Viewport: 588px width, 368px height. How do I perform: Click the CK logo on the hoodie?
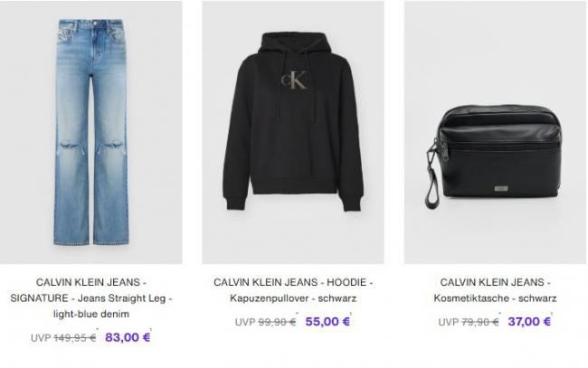294,80
